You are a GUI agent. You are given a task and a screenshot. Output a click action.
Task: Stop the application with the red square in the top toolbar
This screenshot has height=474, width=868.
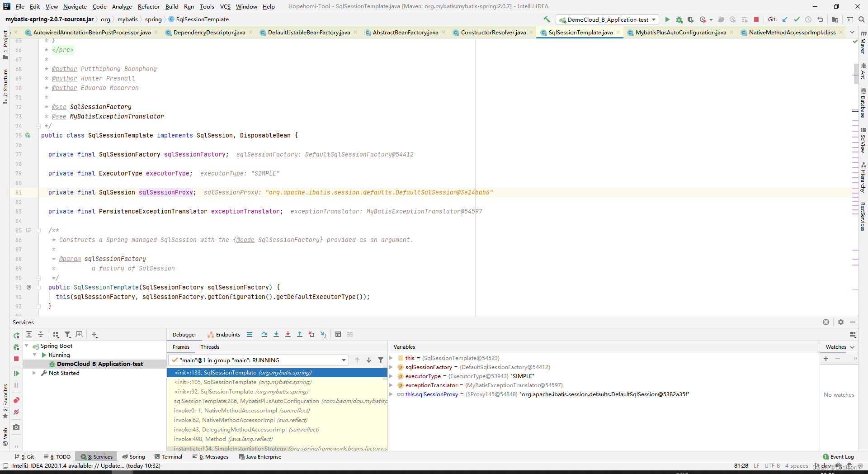[756, 19]
